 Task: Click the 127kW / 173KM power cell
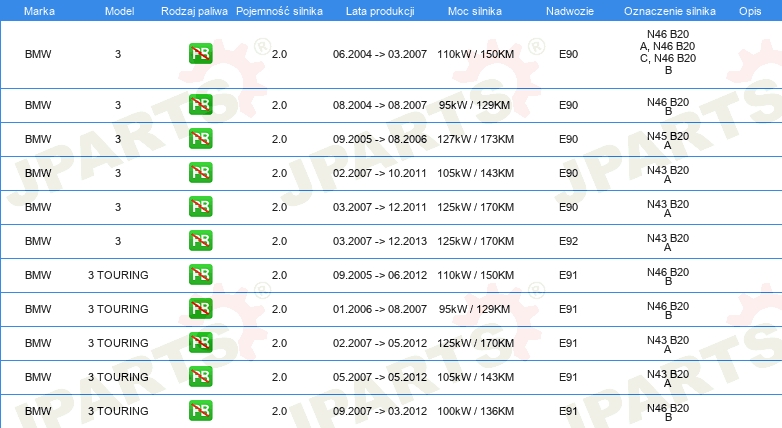pos(475,139)
